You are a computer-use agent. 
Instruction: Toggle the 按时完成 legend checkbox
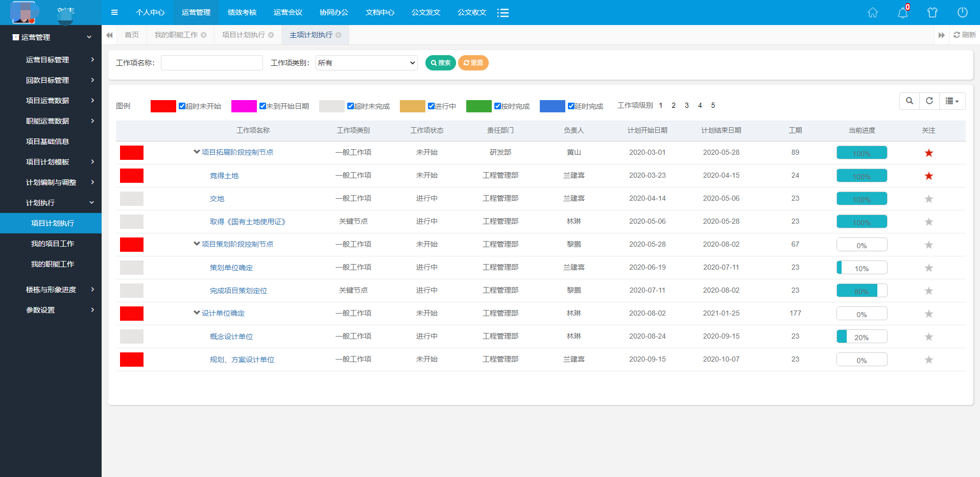click(x=497, y=106)
